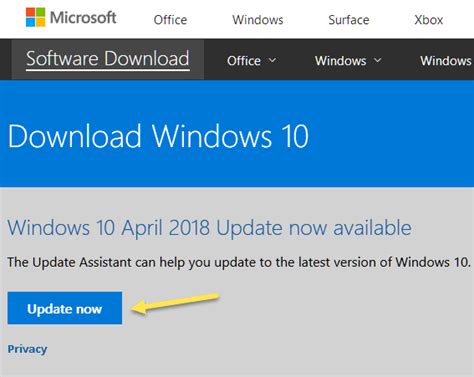Click the yellow arrow annotation

pos(175,303)
